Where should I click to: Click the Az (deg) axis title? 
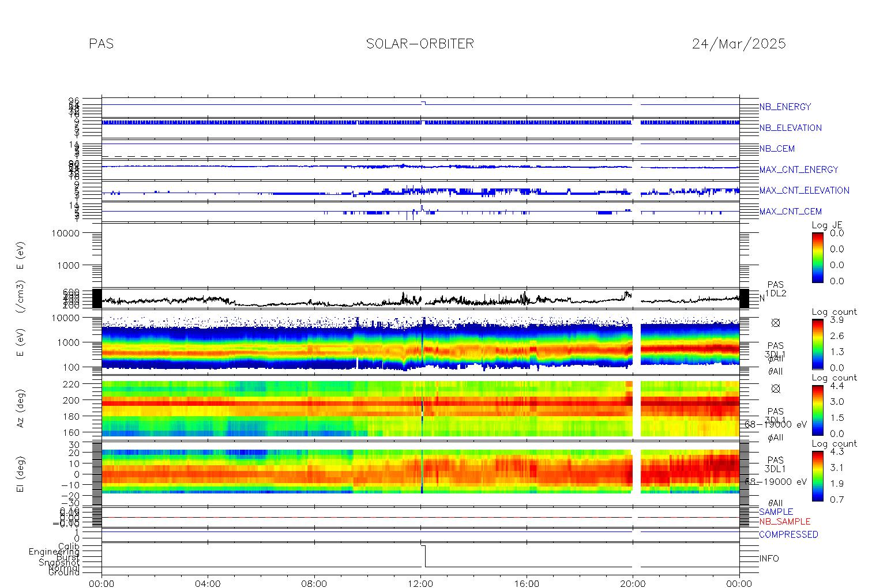[x=20, y=409]
